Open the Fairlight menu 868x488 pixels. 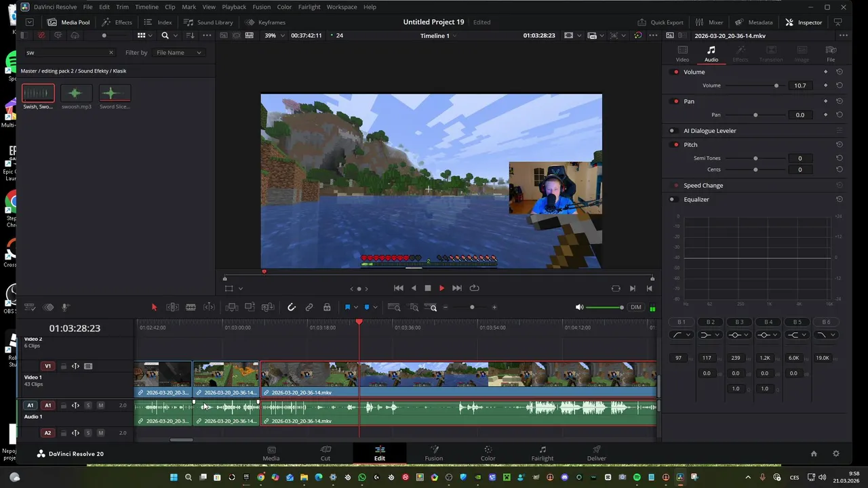tap(309, 7)
